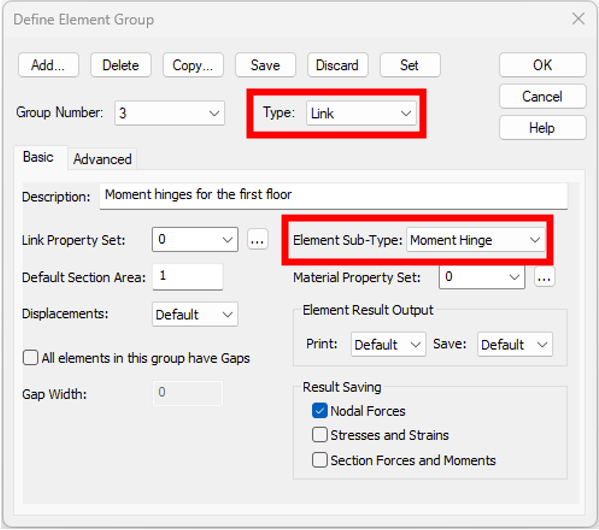The image size is (599, 530).
Task: Check Section Forces and Moments option
Action: 319,460
